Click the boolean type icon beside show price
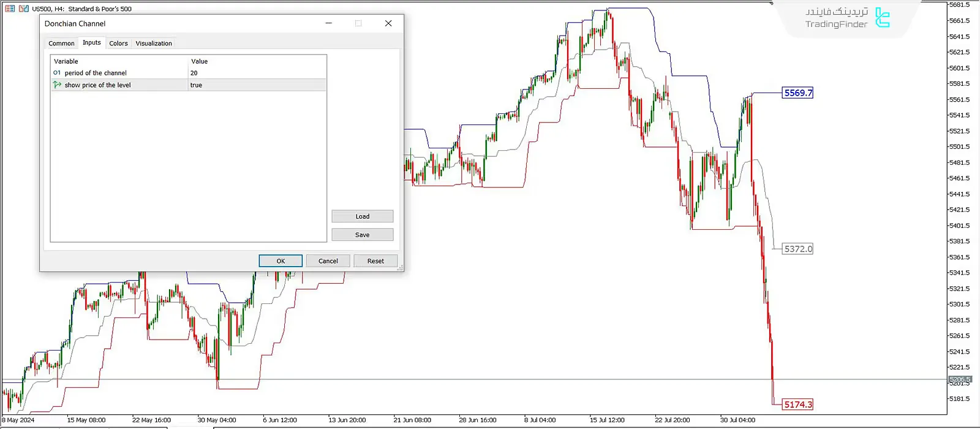Viewport: 980px width, 429px height. click(x=57, y=85)
